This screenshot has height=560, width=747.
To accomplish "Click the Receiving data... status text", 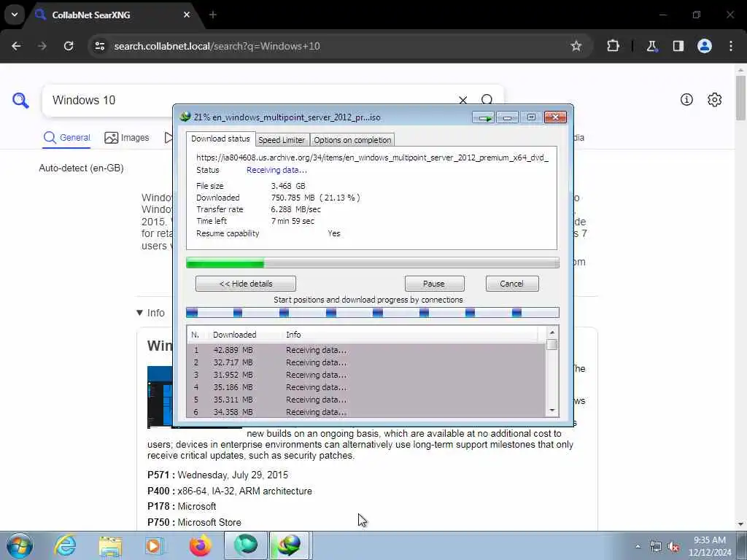I will click(276, 170).
